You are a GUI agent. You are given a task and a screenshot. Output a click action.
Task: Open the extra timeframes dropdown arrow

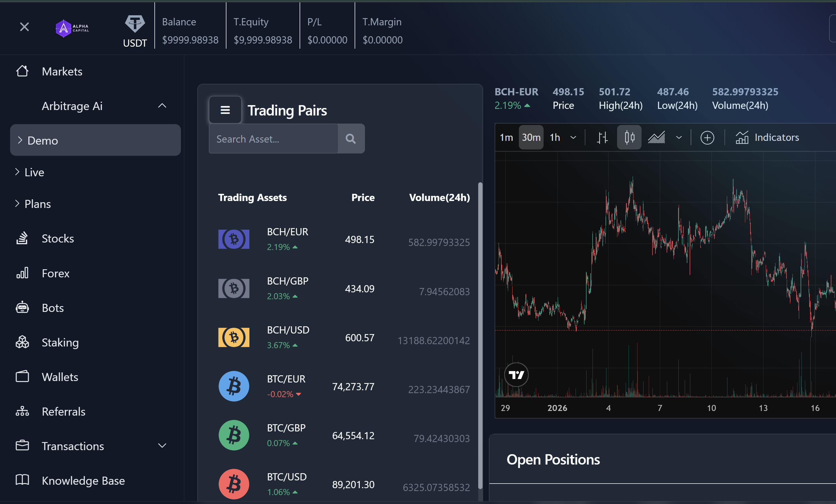pyautogui.click(x=573, y=137)
